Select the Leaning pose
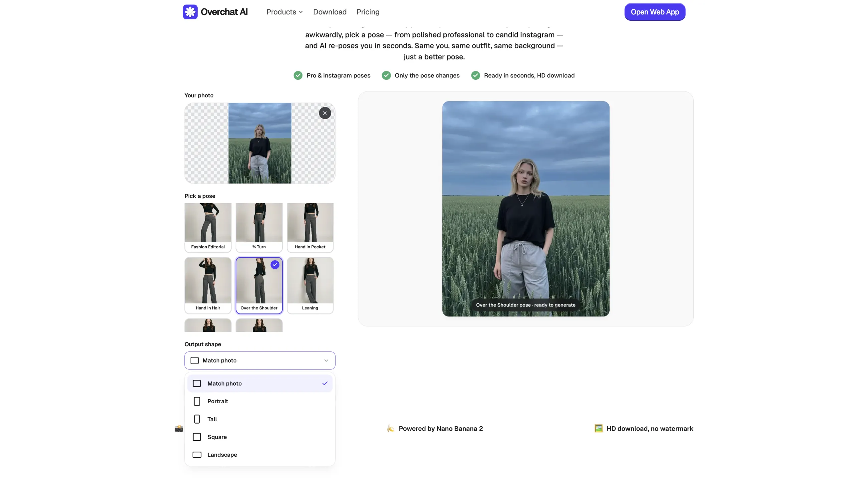Screen dimensions: 868x479 click(x=310, y=285)
